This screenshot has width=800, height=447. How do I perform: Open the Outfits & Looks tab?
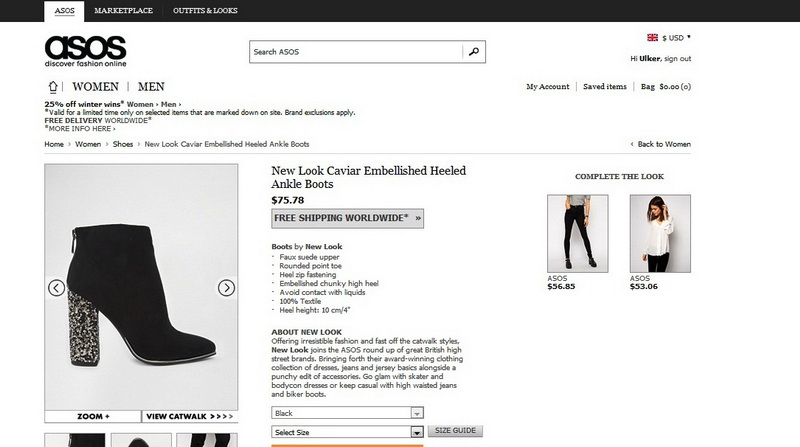click(x=205, y=11)
